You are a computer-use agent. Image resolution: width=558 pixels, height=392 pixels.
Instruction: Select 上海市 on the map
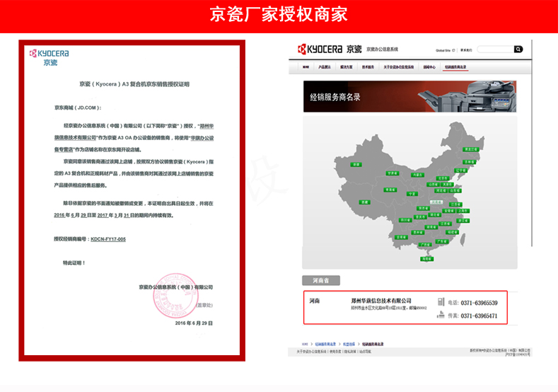(463, 211)
